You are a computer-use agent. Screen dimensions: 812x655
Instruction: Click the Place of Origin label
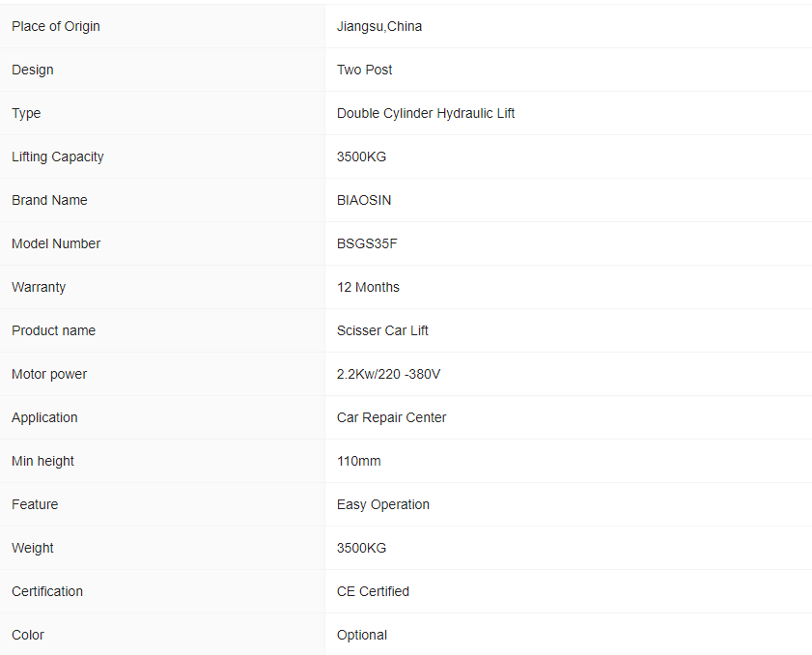point(56,26)
